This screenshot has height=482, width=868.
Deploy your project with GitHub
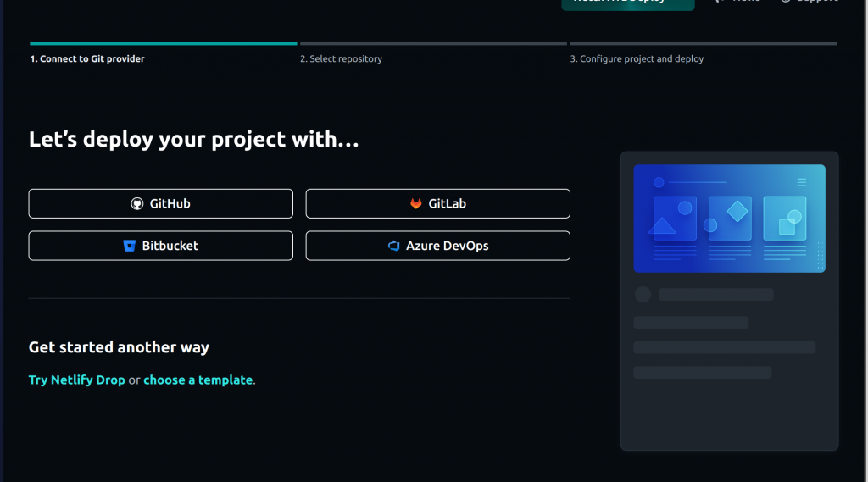(160, 203)
